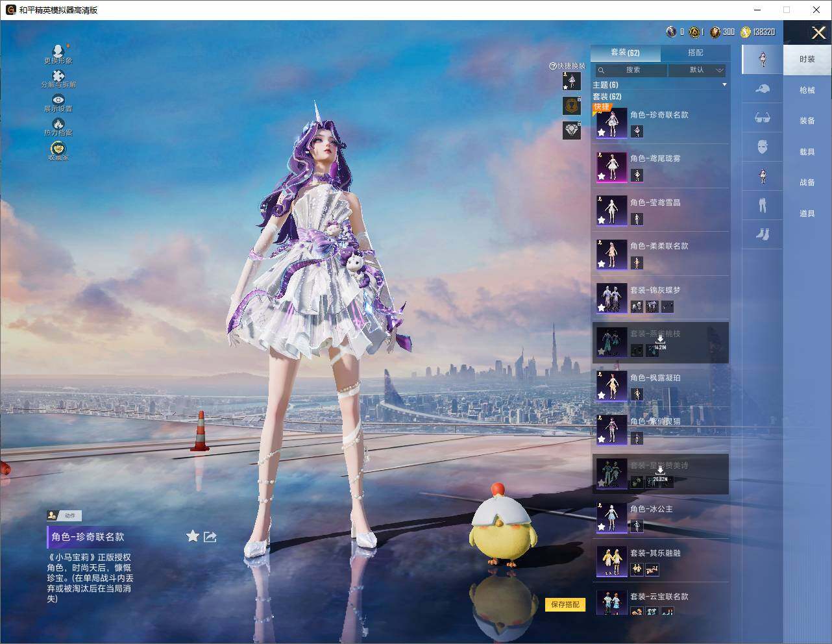Click the 套装 (62) section header text
Viewport: 832px width, 644px height.
tap(607, 97)
